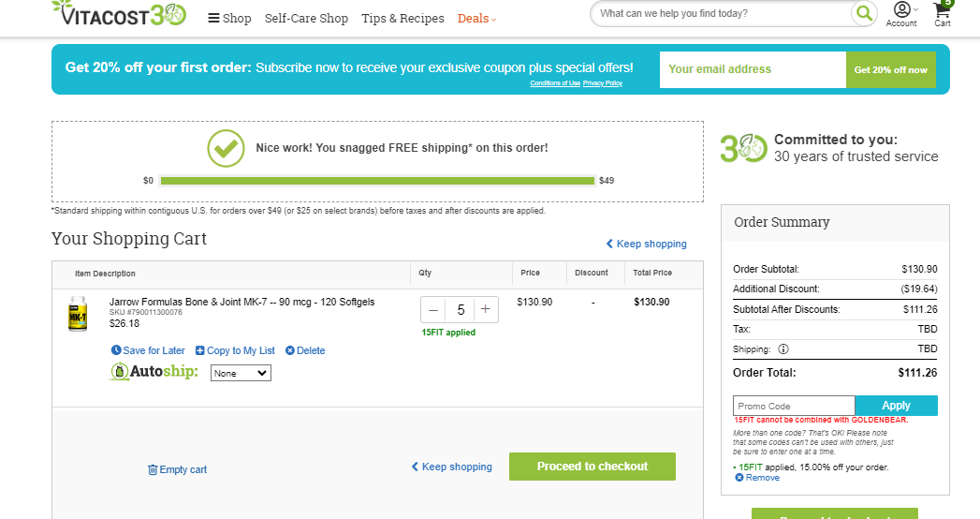Click the bold Total Price $130.90 cell
Image resolution: width=980 pixels, height=519 pixels.
pyautogui.click(x=651, y=302)
